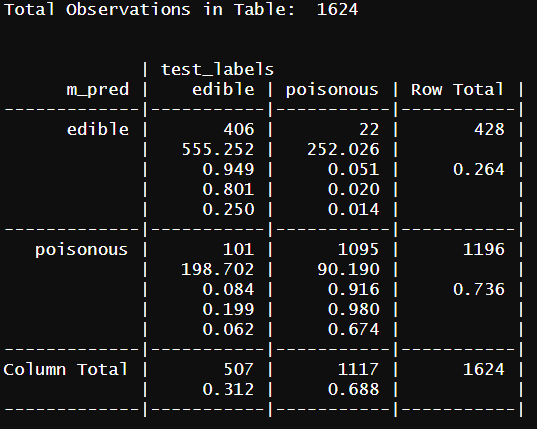The image size is (537, 429).
Task: Select the proportion 0.250
Action: tap(228, 209)
